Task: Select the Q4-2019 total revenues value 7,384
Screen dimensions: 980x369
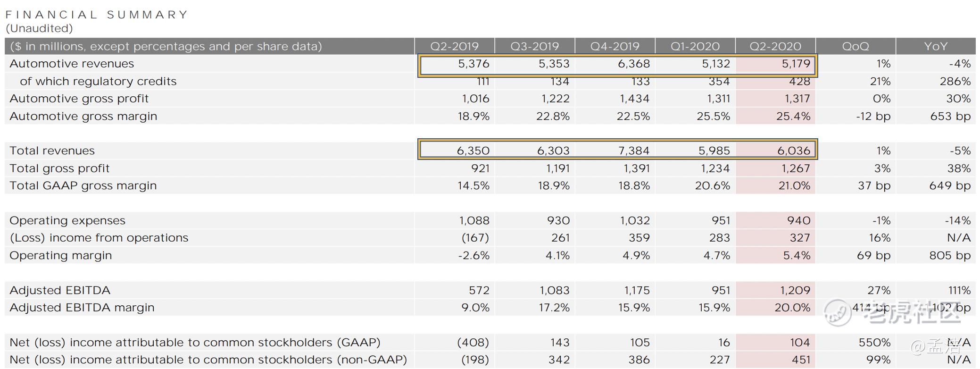Action: 633,151
